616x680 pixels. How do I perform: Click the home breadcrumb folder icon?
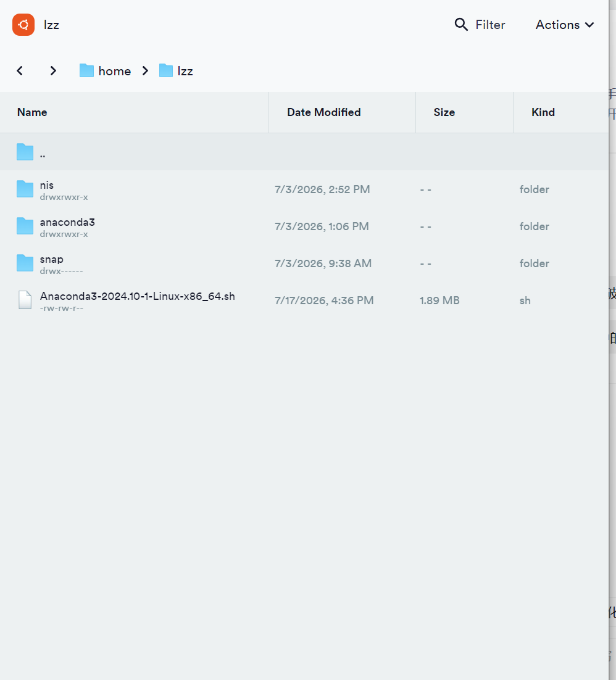(87, 71)
